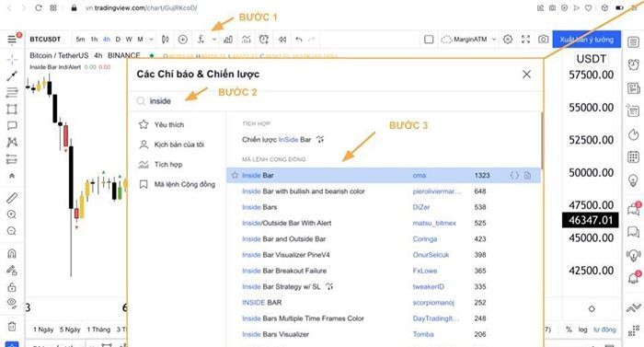
Task: Open the ideas lightbulb panel
Action: pos(633,180)
